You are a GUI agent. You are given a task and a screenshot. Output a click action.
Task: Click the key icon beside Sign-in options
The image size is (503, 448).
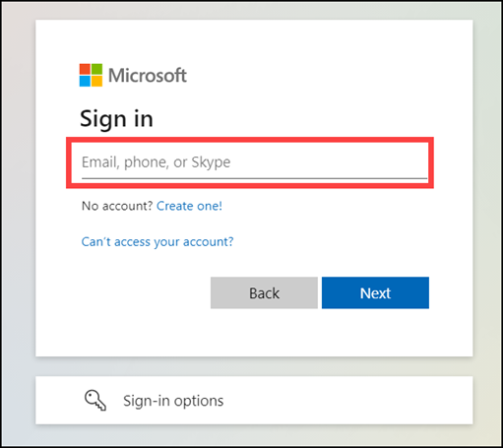click(95, 400)
